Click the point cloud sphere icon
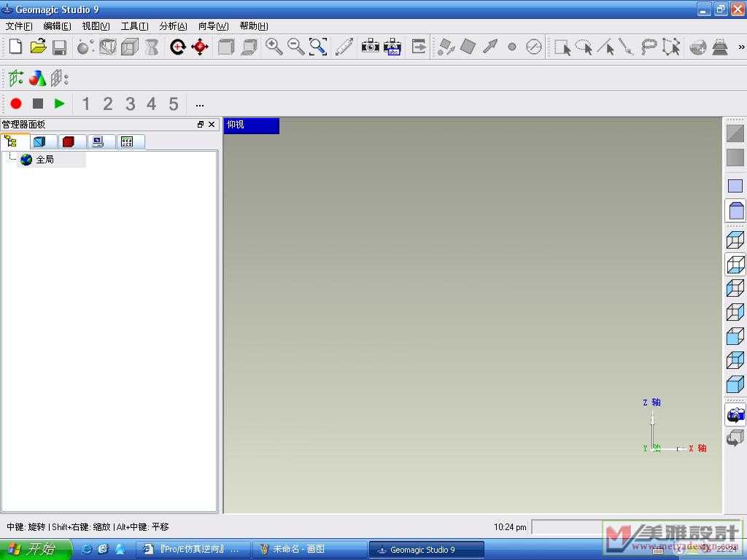The image size is (747, 560). [x=85, y=47]
